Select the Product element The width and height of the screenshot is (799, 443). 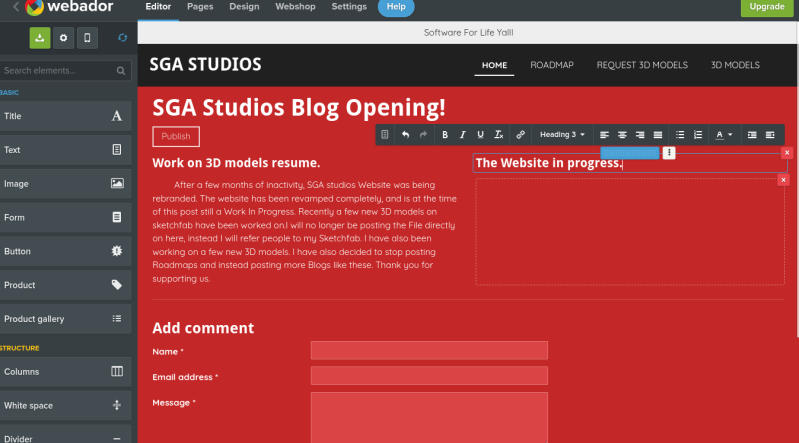click(65, 285)
